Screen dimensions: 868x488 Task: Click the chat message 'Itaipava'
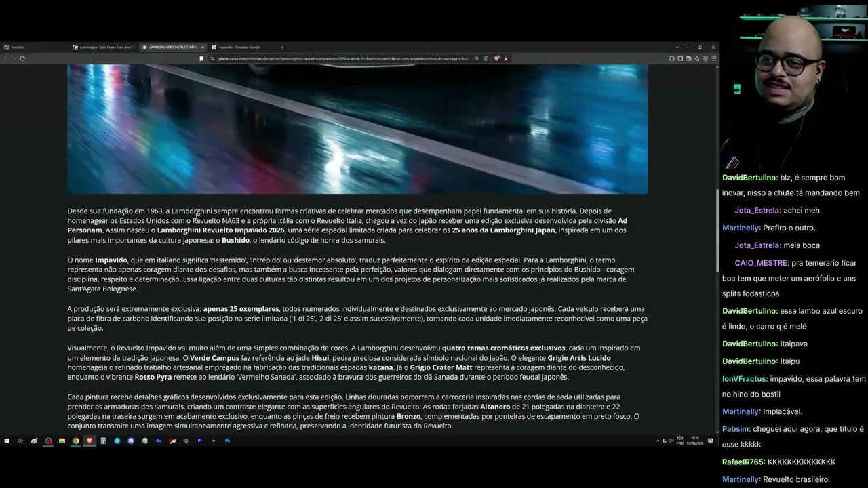tap(794, 344)
